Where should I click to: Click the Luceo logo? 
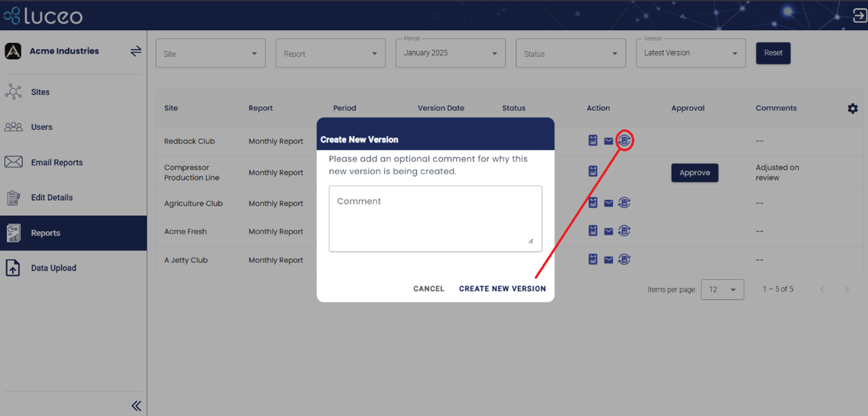click(42, 16)
